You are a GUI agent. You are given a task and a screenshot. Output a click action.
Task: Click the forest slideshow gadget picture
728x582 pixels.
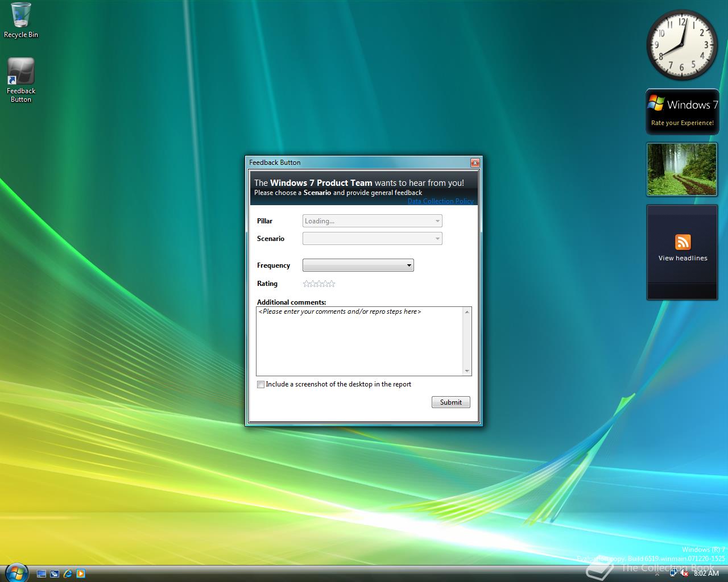click(682, 169)
